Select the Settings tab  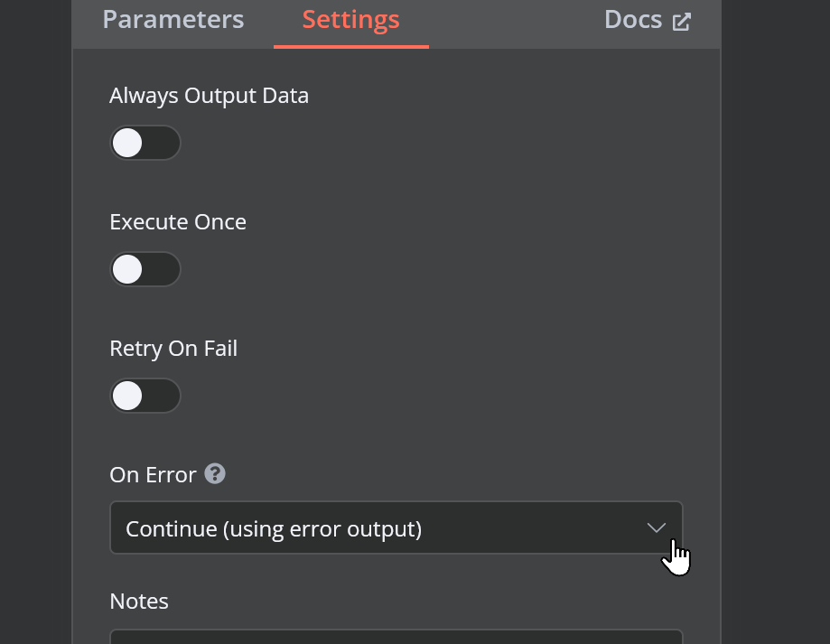[x=350, y=20]
